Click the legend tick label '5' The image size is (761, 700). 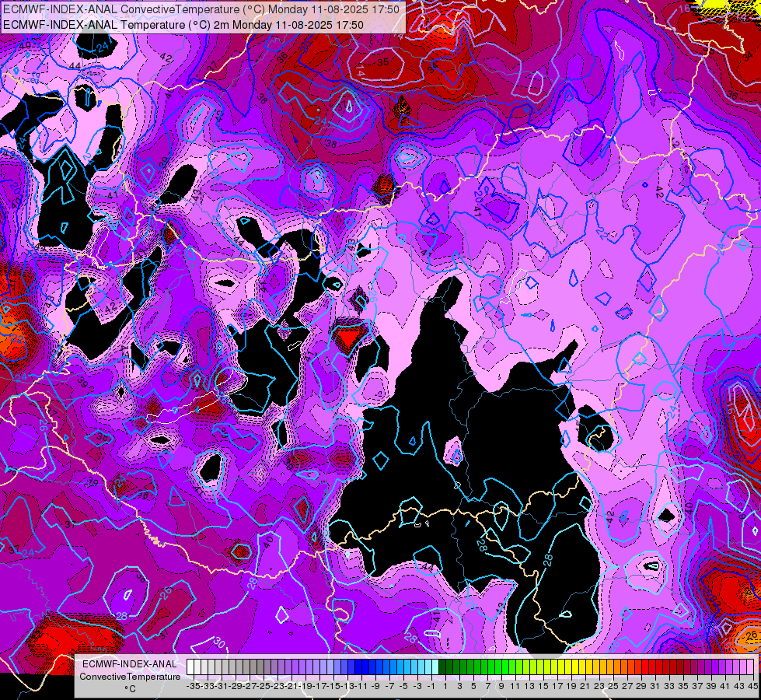tap(473, 686)
